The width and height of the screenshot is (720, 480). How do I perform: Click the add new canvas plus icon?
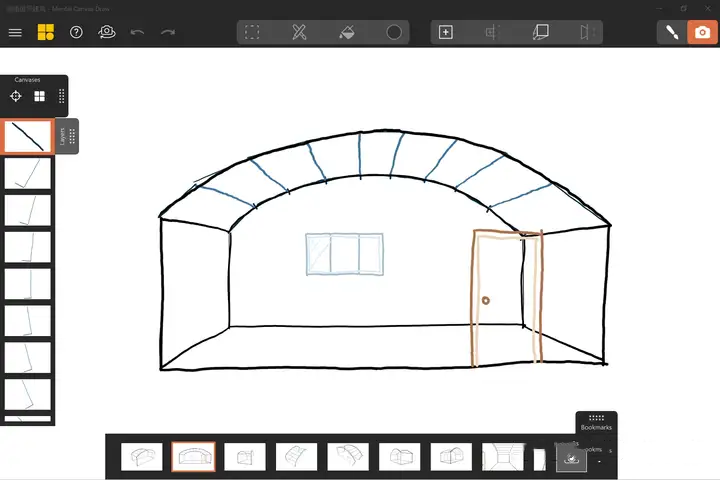point(446,32)
